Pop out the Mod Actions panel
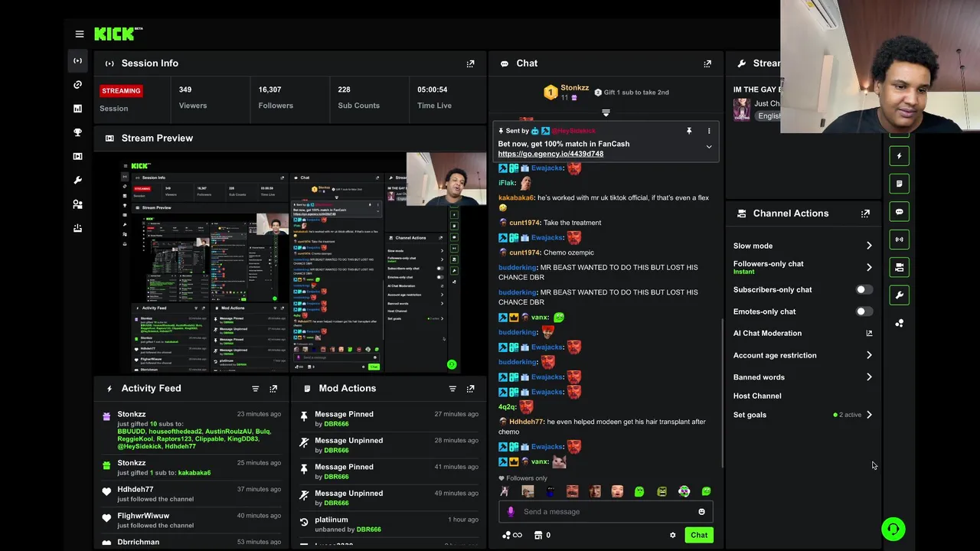The image size is (980, 551). (470, 389)
